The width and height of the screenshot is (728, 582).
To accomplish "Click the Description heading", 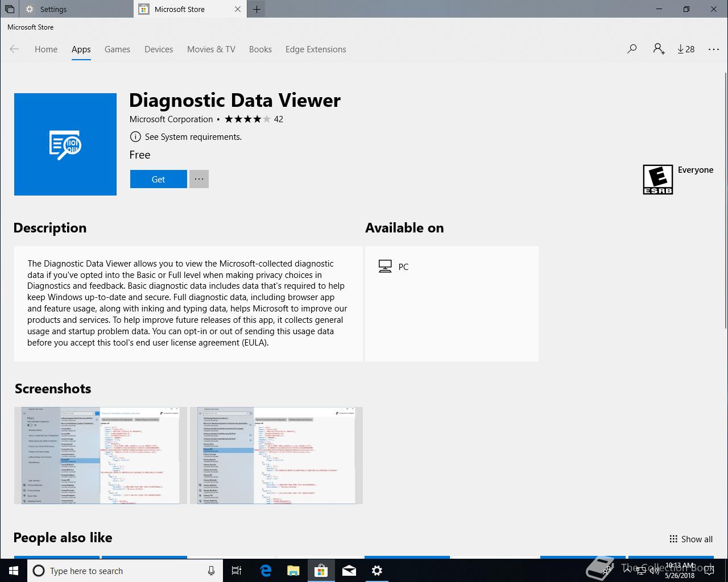I will click(x=50, y=228).
